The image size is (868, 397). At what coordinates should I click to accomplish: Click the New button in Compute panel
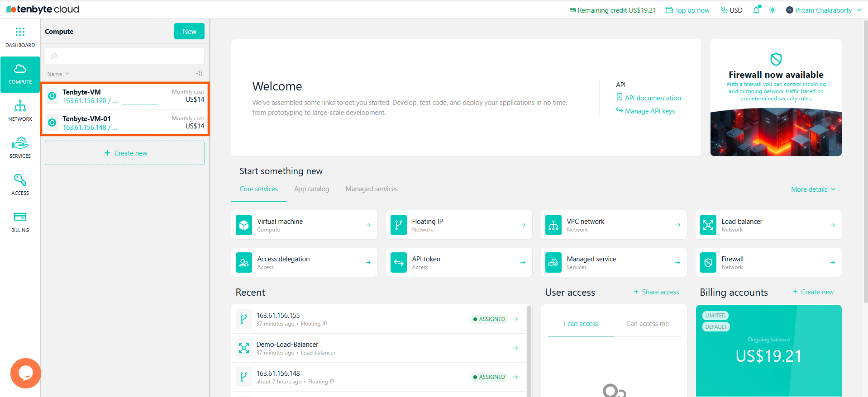[x=189, y=31]
